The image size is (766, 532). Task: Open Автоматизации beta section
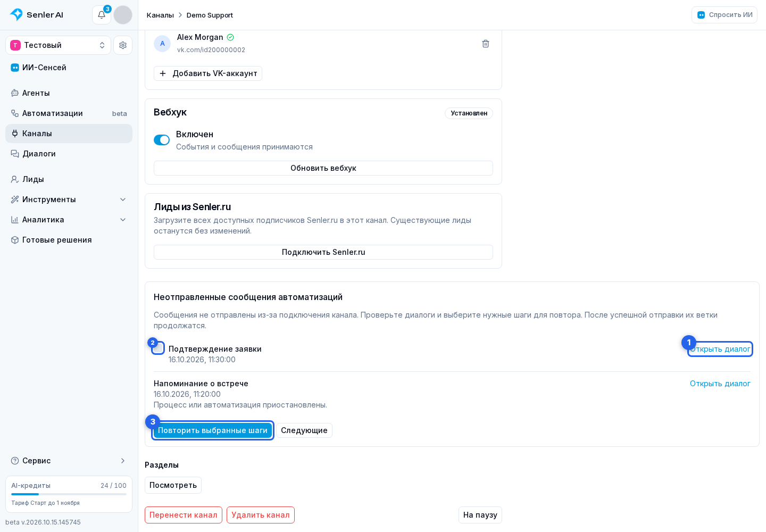[69, 113]
